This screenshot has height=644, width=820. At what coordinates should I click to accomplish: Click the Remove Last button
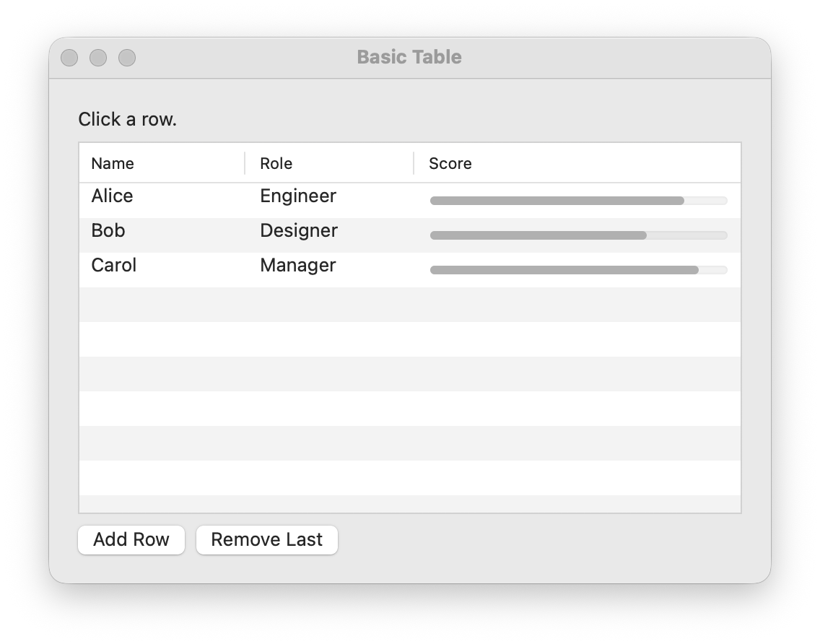266,539
